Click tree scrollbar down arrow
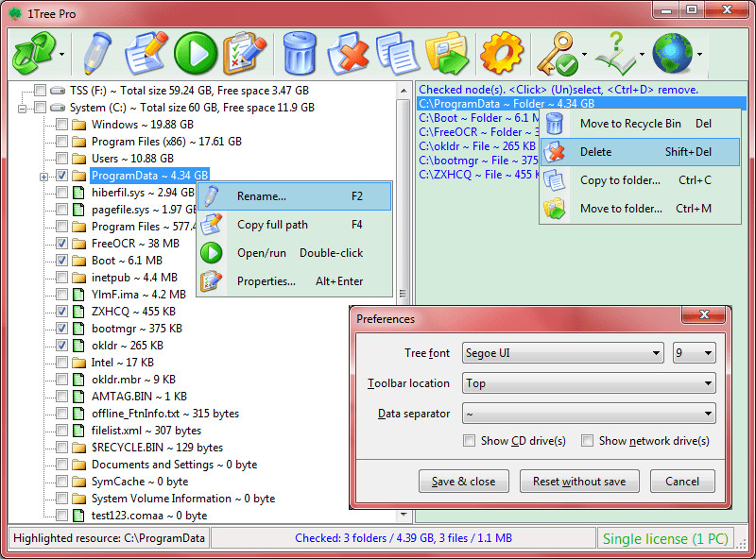The width and height of the screenshot is (756, 559). tap(404, 516)
